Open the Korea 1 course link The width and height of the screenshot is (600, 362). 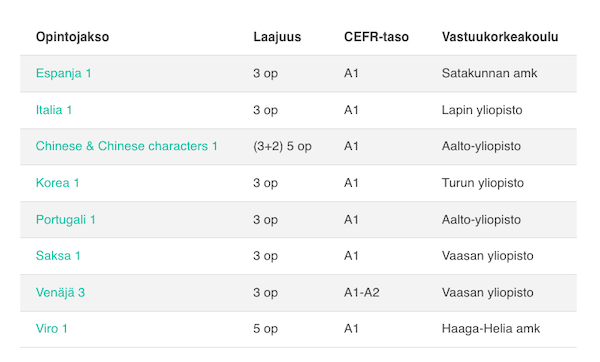click(57, 183)
